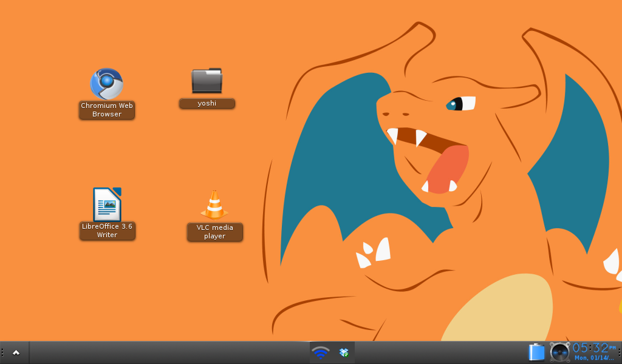This screenshot has height=364, width=622.
Task: Click the blue battery indicator icon
Action: pyautogui.click(x=536, y=352)
